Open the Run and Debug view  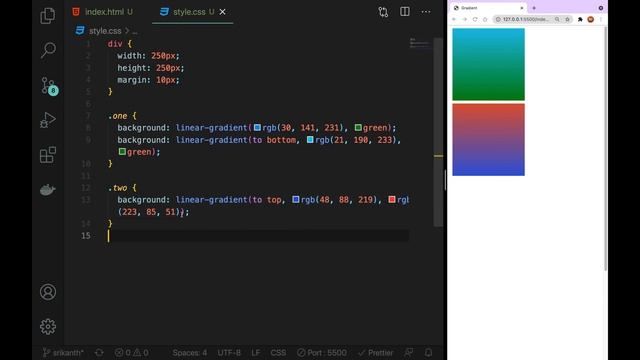click(x=48, y=120)
